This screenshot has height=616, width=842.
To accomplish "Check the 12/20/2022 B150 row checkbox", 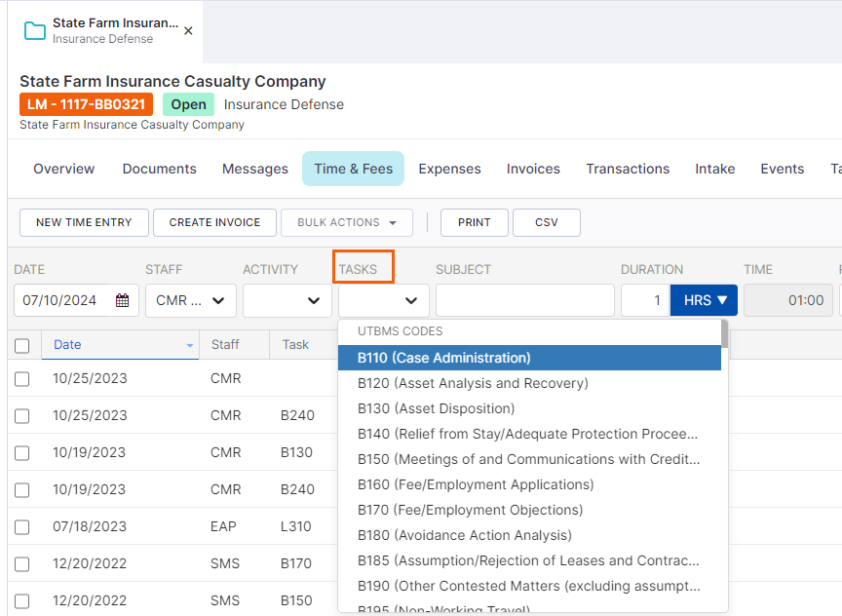I will tap(22, 601).
